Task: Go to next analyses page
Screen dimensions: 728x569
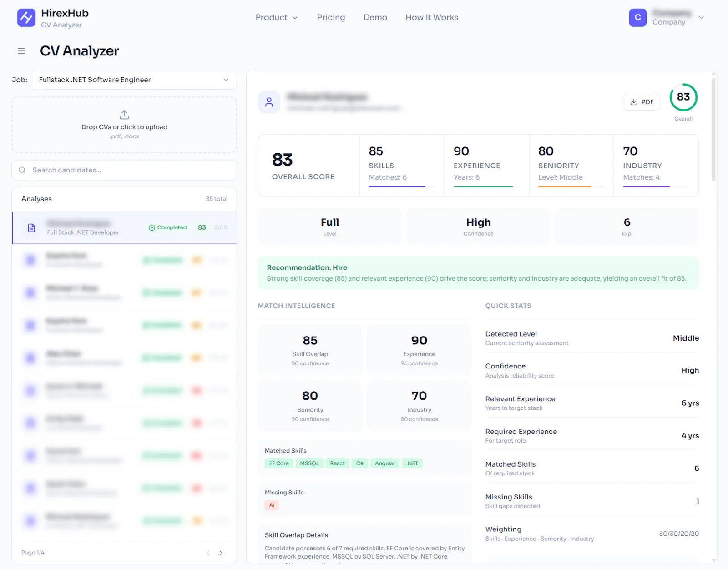Action: (x=221, y=553)
